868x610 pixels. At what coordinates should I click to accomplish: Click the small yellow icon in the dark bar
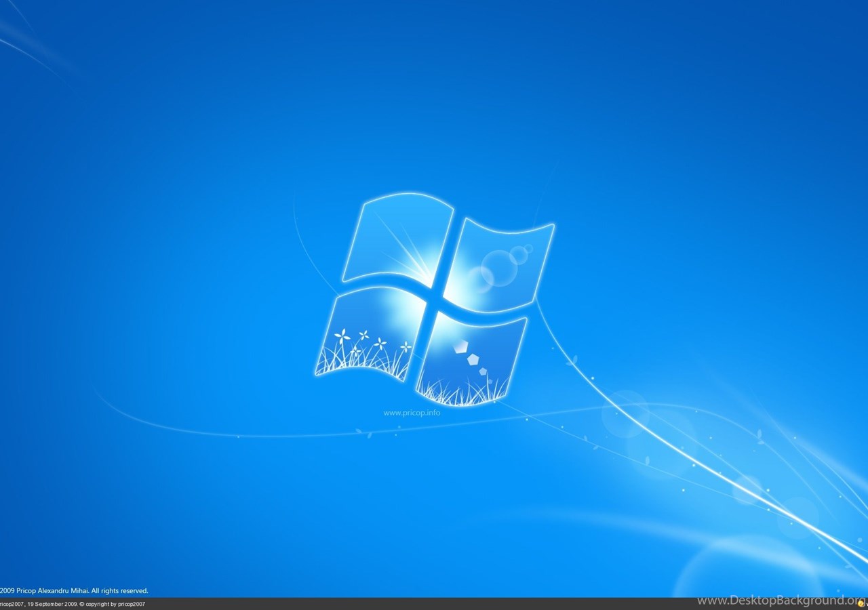[861, 603]
